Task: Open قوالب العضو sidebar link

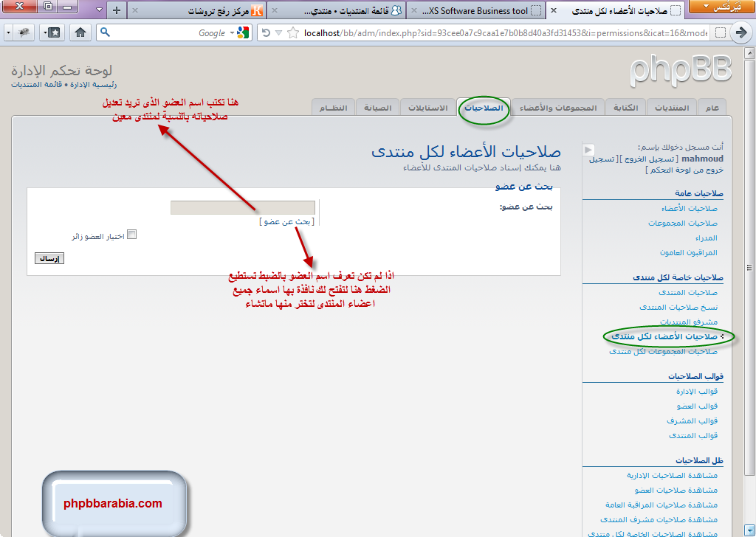Action: click(x=697, y=406)
